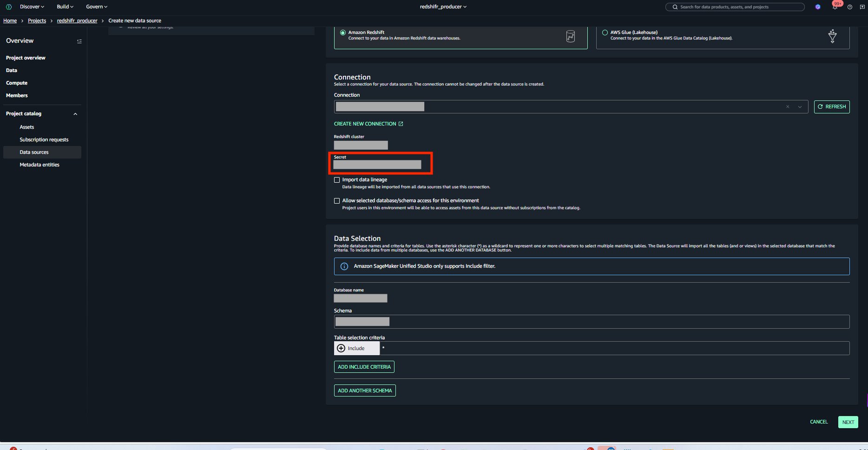Open Subscription requests under Project catalog
Image resolution: width=868 pixels, height=450 pixels.
44,140
